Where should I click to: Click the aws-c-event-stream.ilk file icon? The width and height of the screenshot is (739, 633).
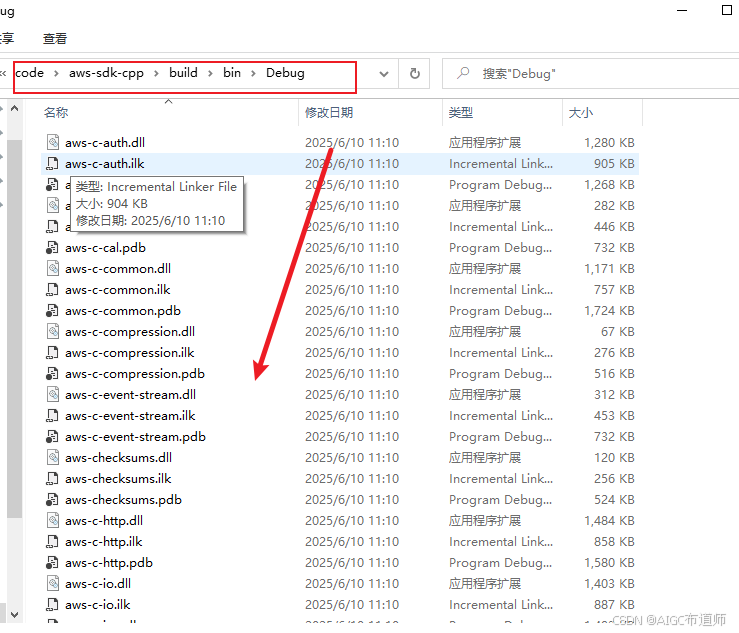click(x=53, y=416)
